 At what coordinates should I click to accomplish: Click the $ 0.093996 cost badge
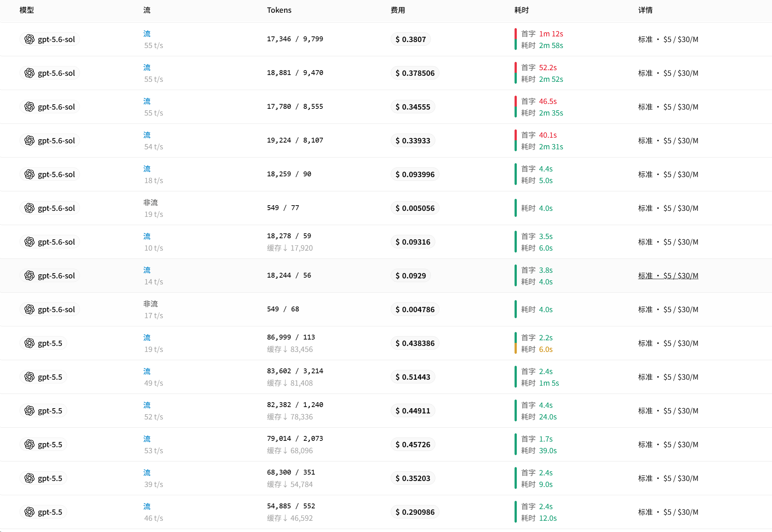pos(415,174)
